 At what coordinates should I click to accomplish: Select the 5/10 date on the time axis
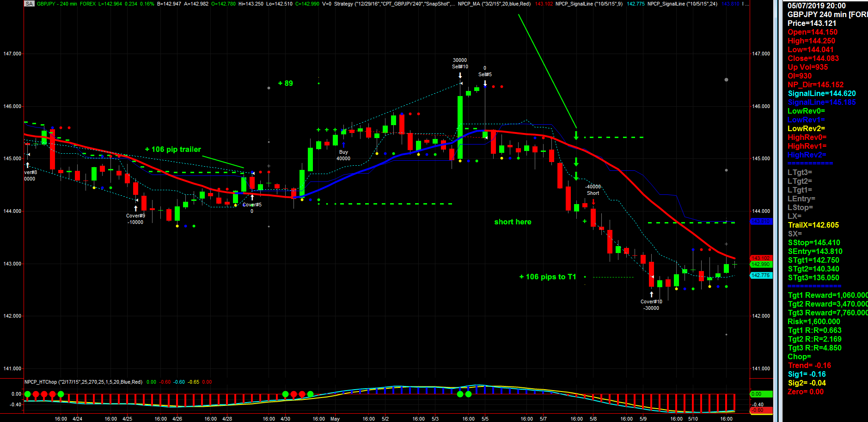point(693,419)
